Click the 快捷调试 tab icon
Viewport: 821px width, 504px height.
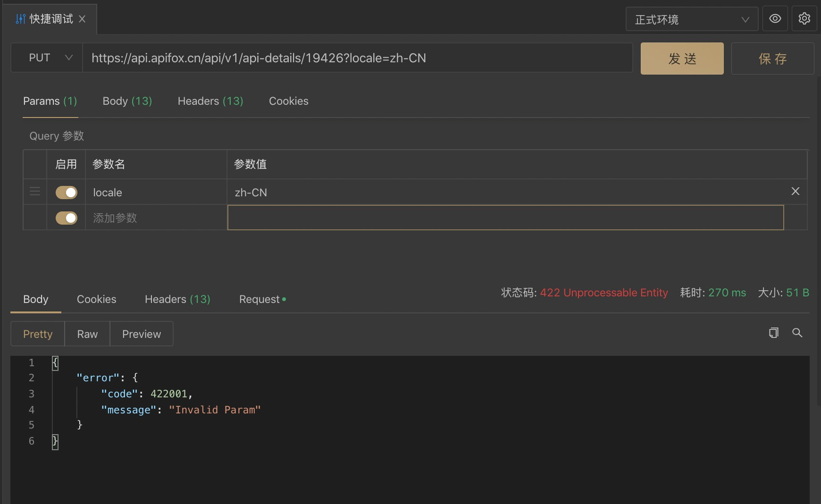click(20, 19)
